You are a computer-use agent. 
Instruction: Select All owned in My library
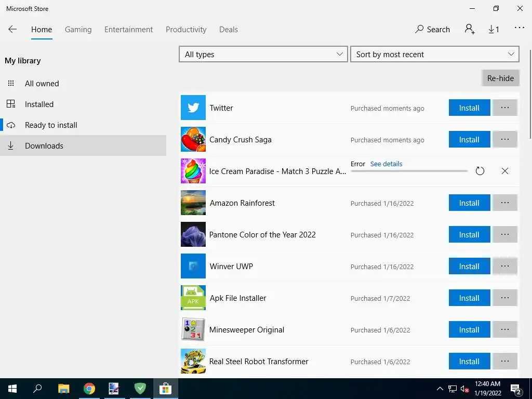click(83, 84)
